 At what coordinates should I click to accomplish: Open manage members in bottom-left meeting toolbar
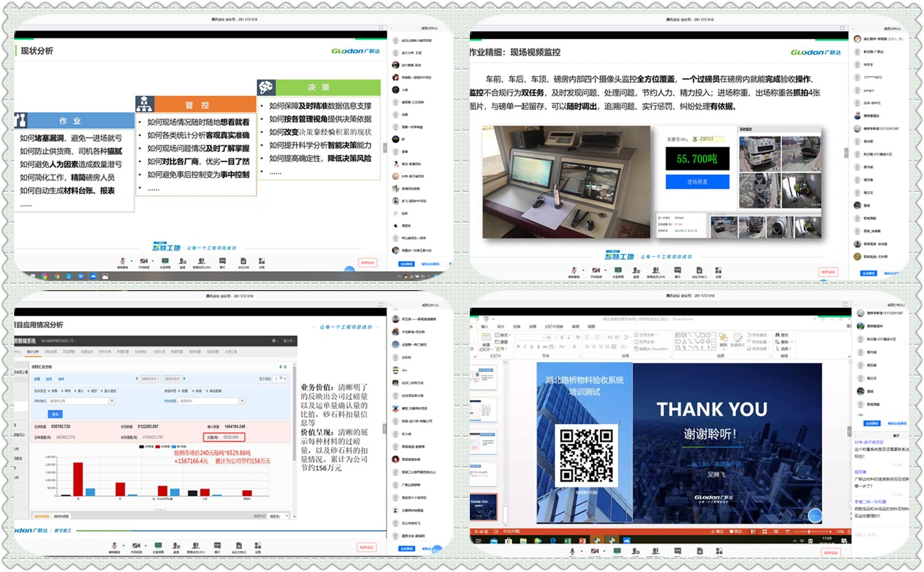195,547
